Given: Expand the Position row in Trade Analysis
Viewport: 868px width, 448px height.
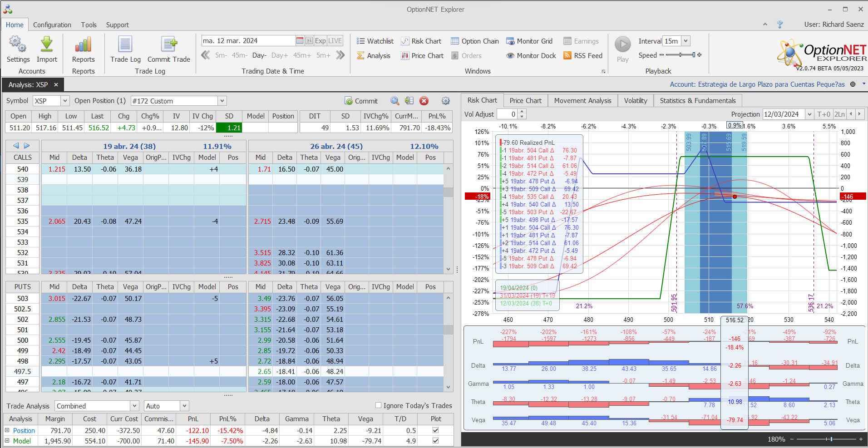Looking at the screenshot, I should [7, 430].
